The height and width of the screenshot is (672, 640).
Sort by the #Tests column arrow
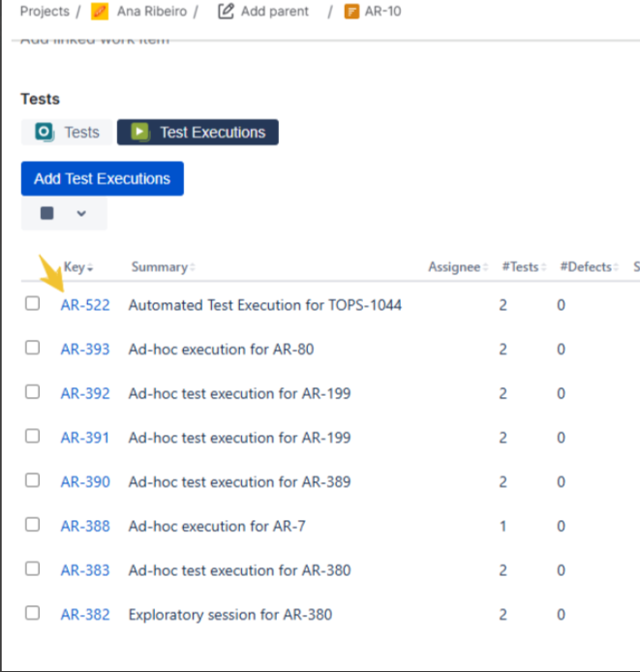coord(542,268)
